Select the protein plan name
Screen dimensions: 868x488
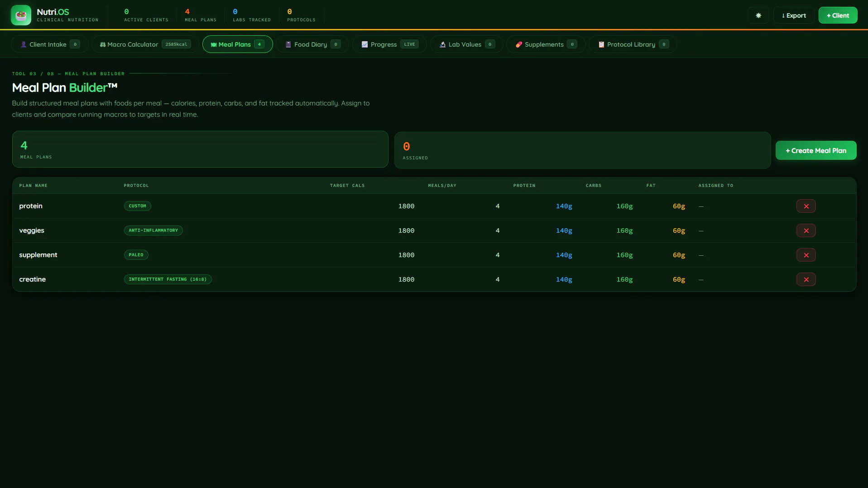tap(31, 206)
